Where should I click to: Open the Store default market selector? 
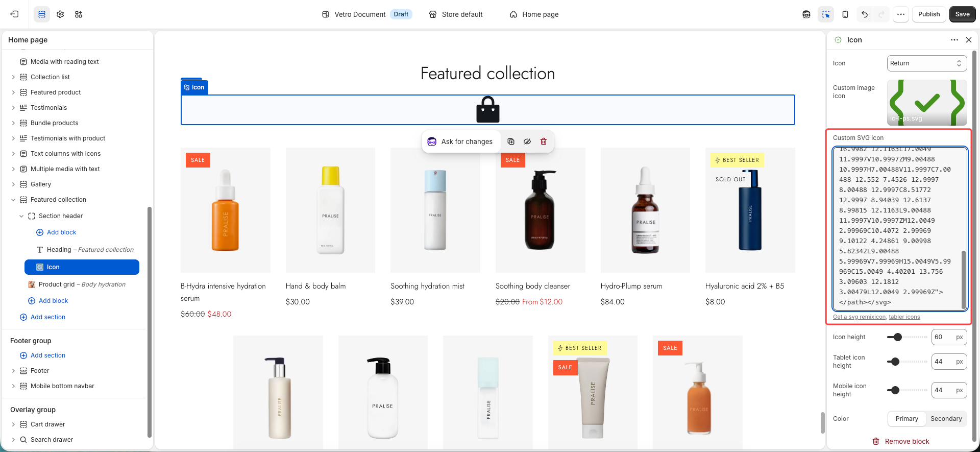(x=456, y=14)
